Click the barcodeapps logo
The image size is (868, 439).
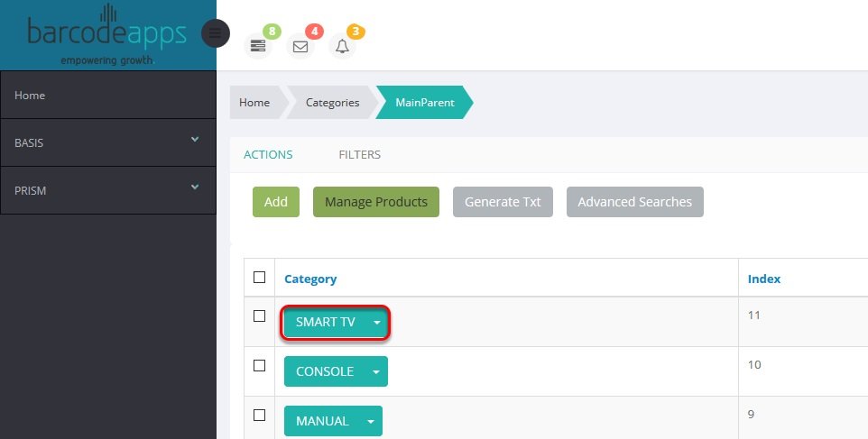tap(107, 34)
